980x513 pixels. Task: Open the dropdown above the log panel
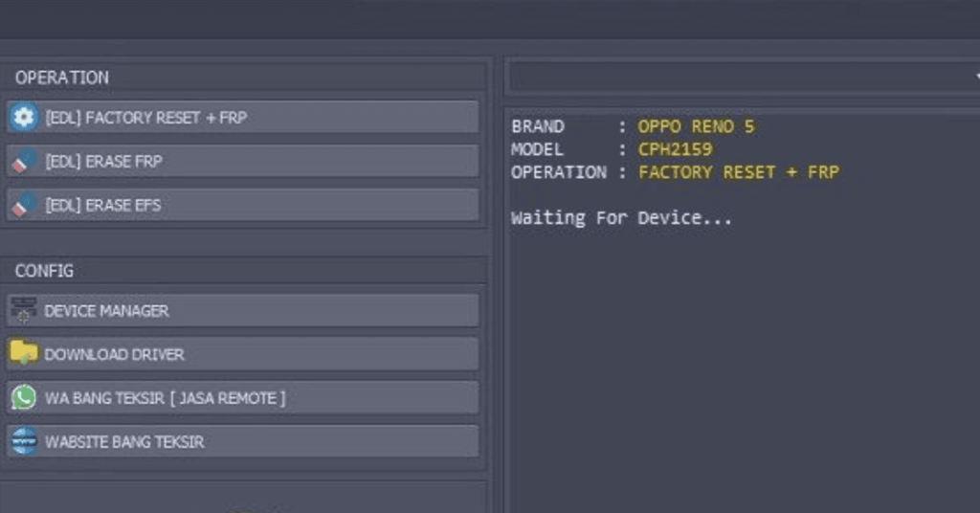pos(744,78)
